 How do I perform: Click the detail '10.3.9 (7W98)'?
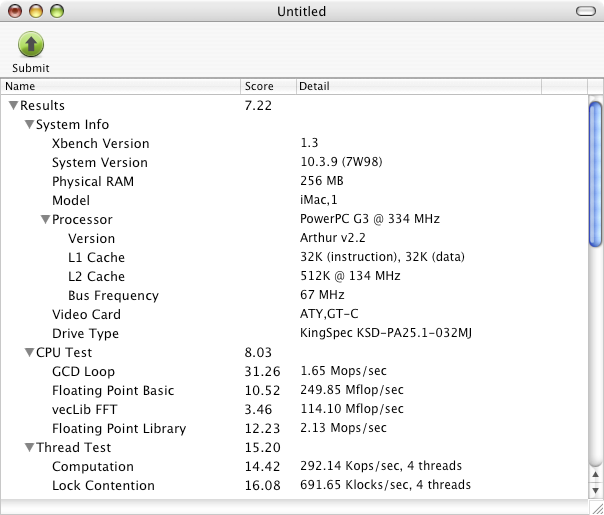341,161
